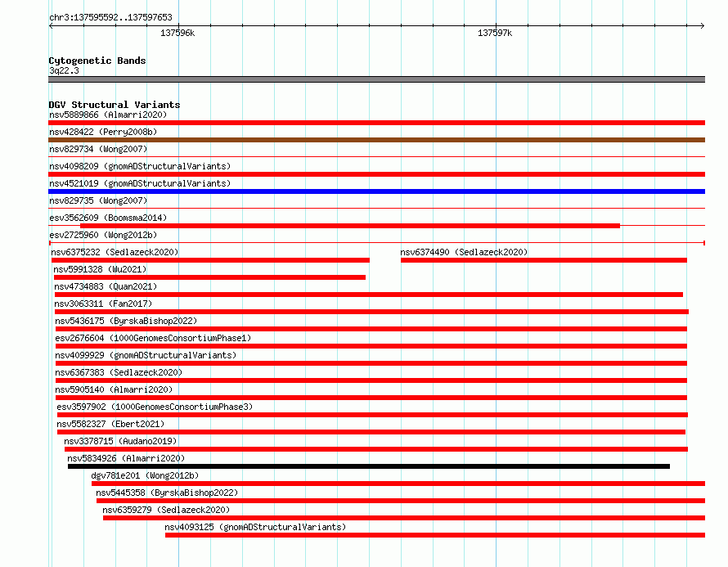Click the chr3:137595592..137597653 coordinates text
Image resolution: width=728 pixels, height=567 pixels.
110,17
